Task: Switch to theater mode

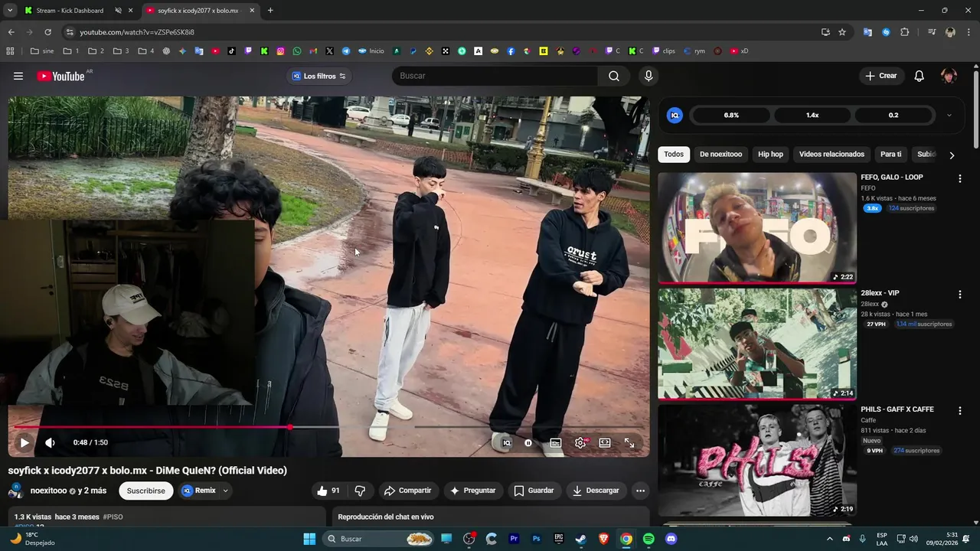Action: tap(605, 442)
